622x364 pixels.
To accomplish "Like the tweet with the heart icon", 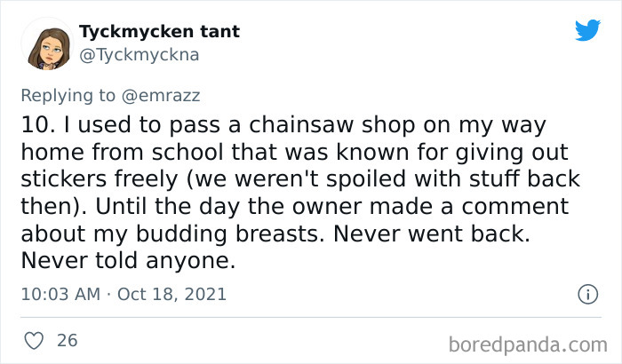I will pyautogui.click(x=33, y=340).
